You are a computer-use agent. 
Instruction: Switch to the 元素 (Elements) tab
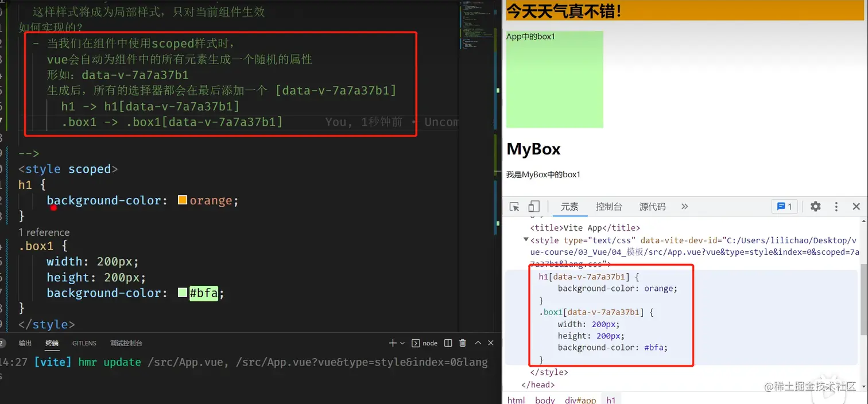569,207
